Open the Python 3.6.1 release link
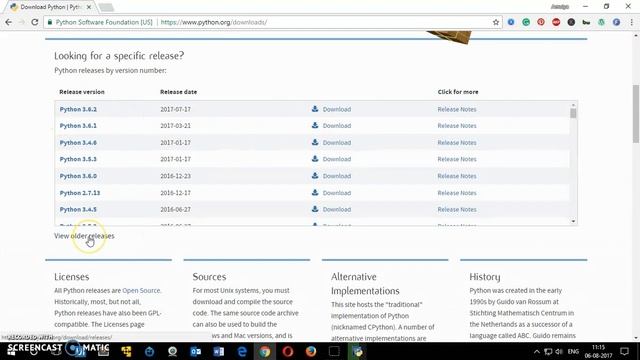The height and width of the screenshot is (360, 640). 78,126
